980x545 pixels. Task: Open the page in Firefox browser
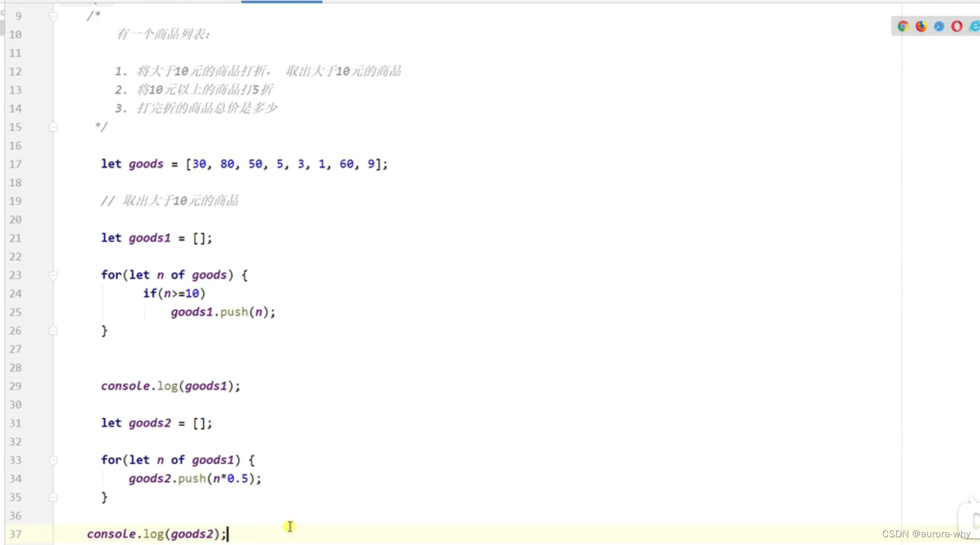921,26
